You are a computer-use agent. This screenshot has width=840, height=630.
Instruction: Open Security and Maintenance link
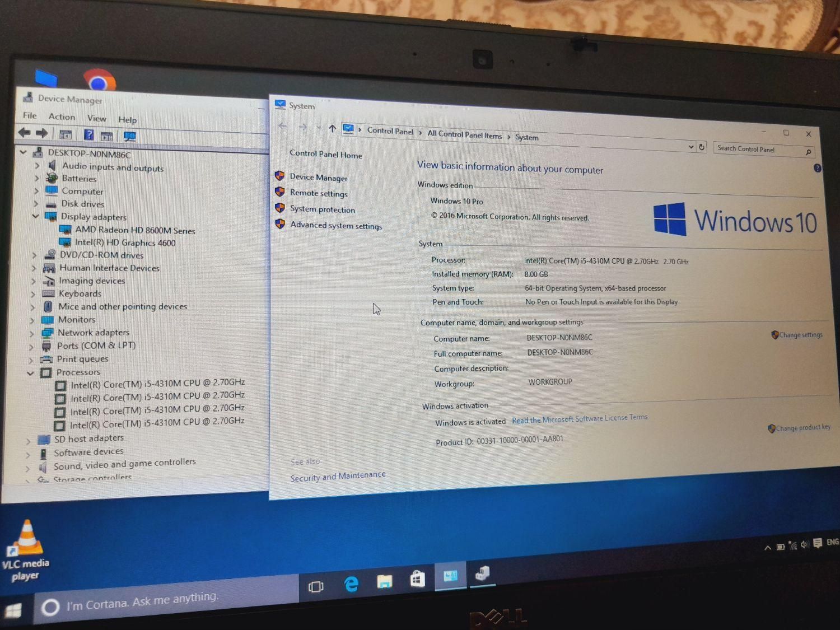coord(338,476)
